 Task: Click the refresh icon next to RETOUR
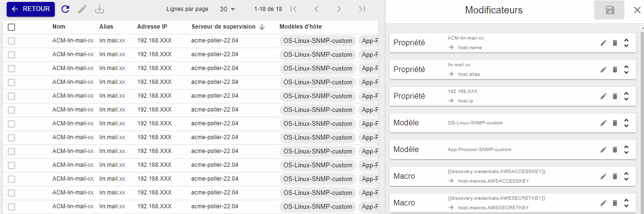click(x=65, y=9)
